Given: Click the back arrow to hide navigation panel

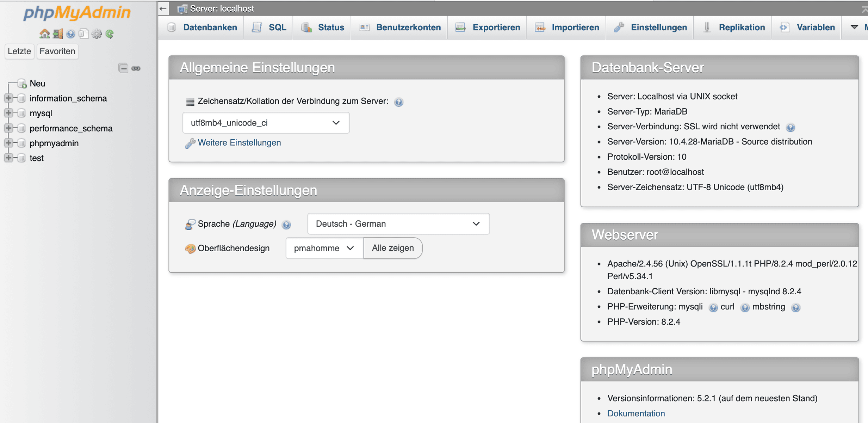Looking at the screenshot, I should [163, 8].
